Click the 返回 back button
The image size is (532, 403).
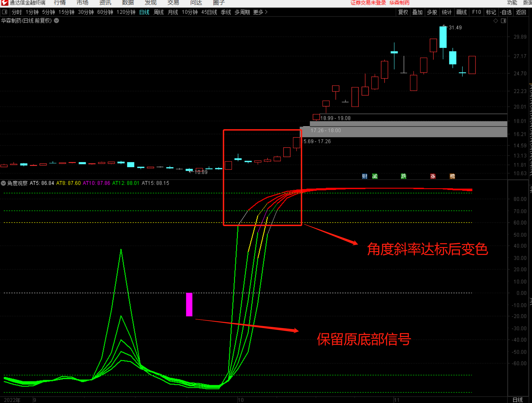click(521, 12)
